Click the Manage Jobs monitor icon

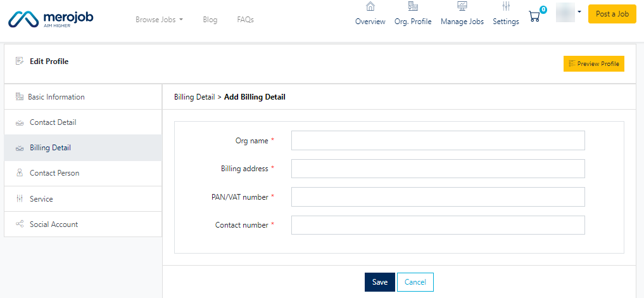pos(462,7)
